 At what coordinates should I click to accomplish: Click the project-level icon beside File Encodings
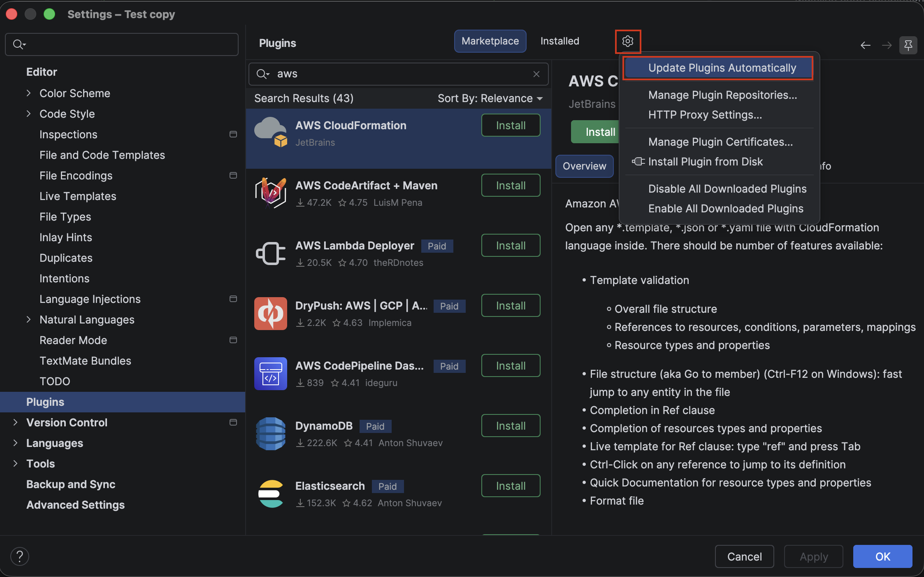(x=233, y=175)
